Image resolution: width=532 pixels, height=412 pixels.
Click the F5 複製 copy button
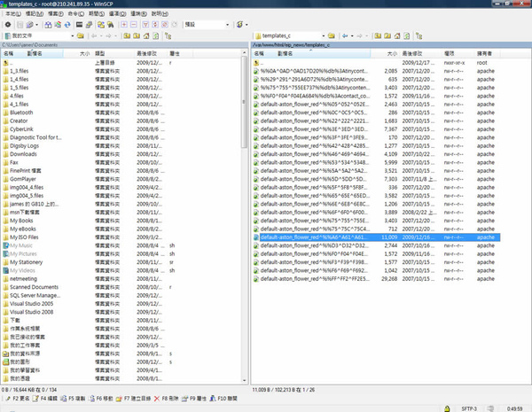73,399
